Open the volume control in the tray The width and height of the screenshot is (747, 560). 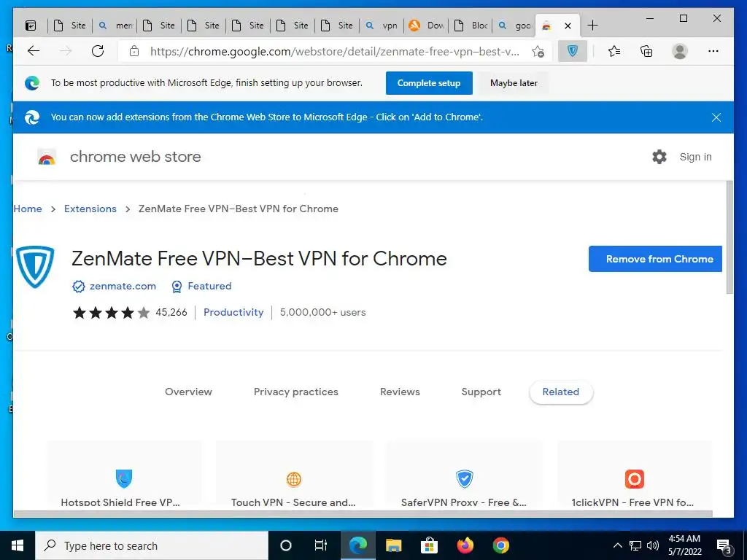(x=653, y=545)
